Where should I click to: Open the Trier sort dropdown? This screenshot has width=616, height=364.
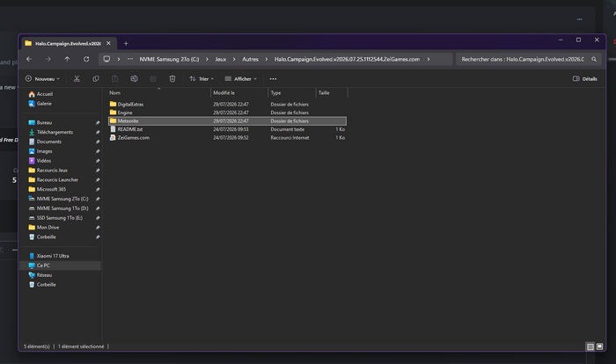[x=202, y=79]
